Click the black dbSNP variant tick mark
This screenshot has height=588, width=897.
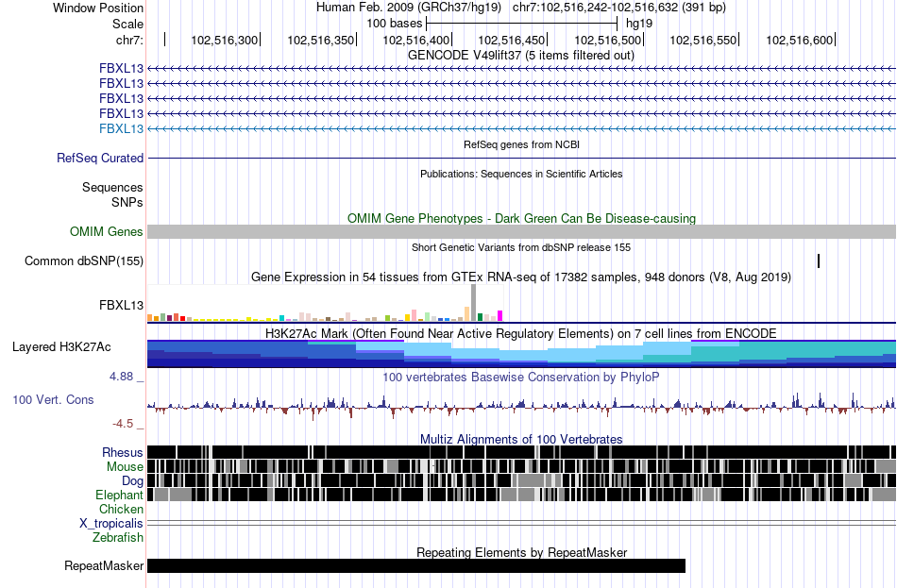point(819,260)
